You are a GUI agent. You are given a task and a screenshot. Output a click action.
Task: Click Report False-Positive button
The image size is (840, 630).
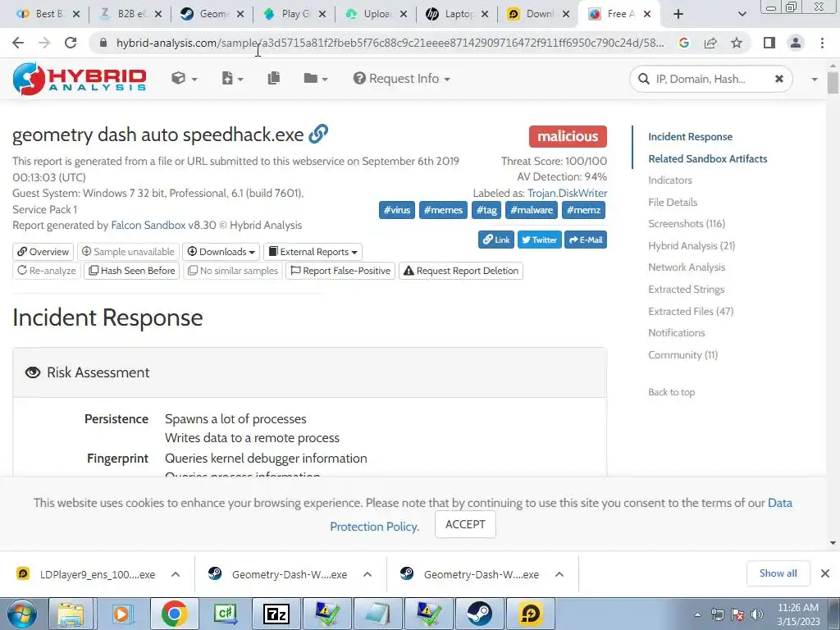tap(340, 271)
